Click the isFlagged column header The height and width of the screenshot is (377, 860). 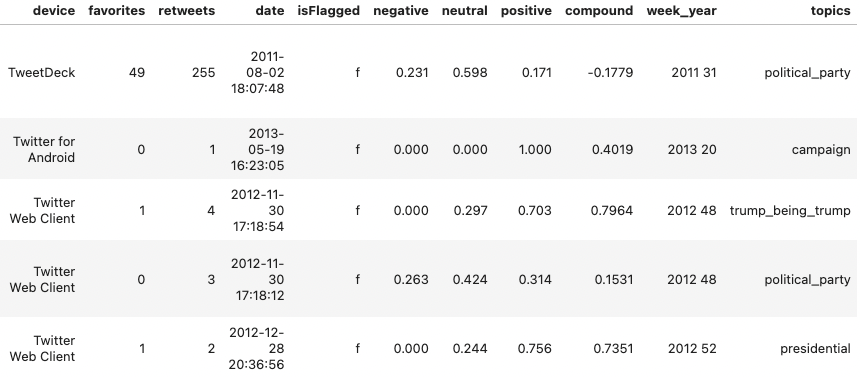coord(329,11)
